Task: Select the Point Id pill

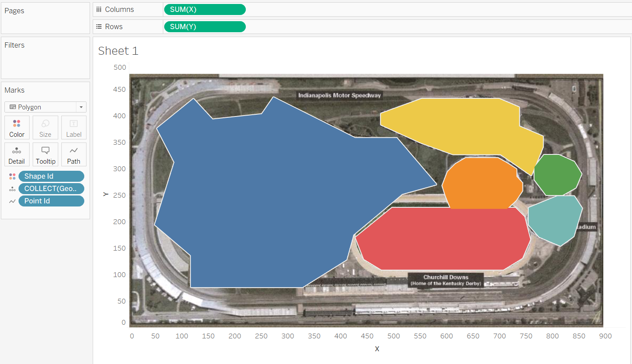Action: (51, 201)
